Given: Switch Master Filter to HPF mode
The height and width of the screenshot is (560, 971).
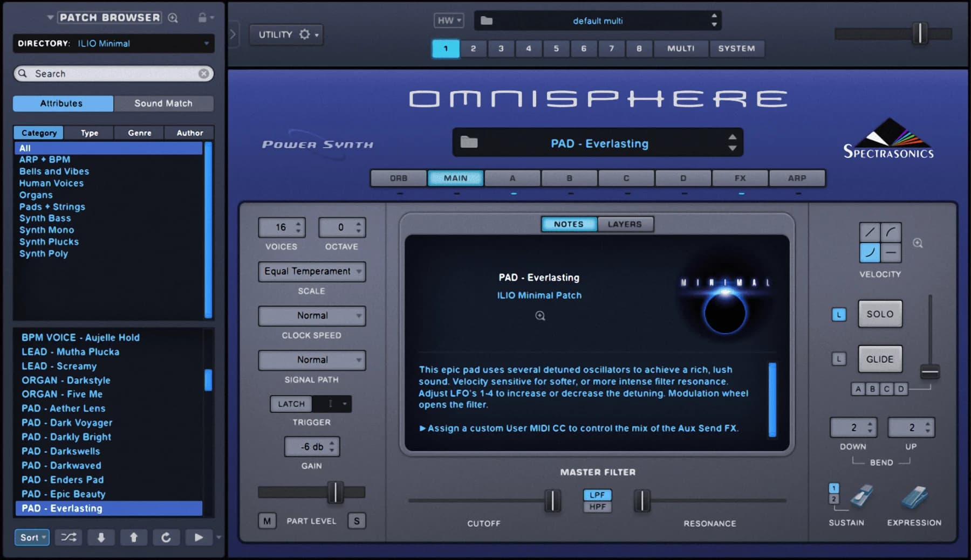Looking at the screenshot, I should [598, 507].
